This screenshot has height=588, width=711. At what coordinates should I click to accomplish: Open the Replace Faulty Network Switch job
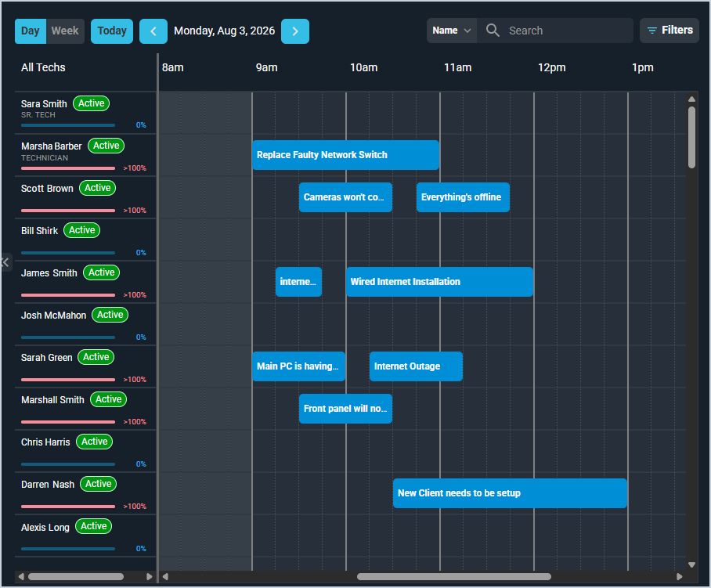(345, 155)
